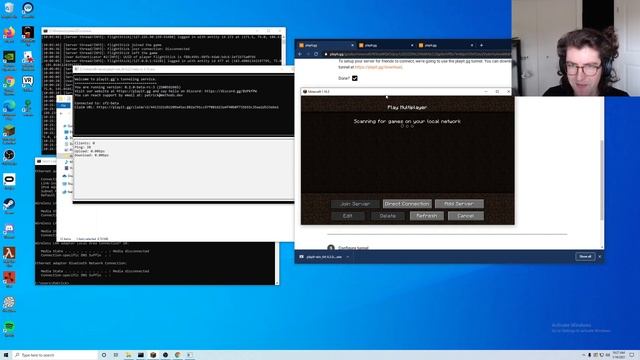This screenshot has height=360, width=640.
Task: Click the playit.gg tunnel console title bar
Action: [184, 69]
